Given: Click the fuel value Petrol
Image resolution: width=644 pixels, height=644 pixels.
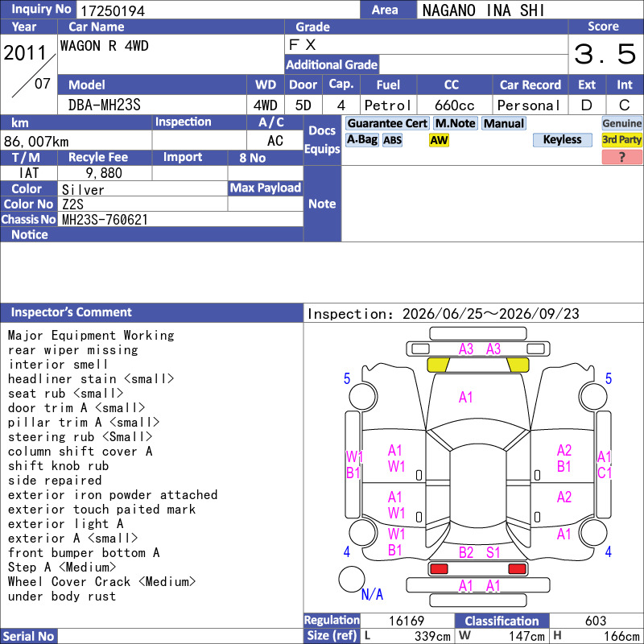Looking at the screenshot, I should click(388, 105).
